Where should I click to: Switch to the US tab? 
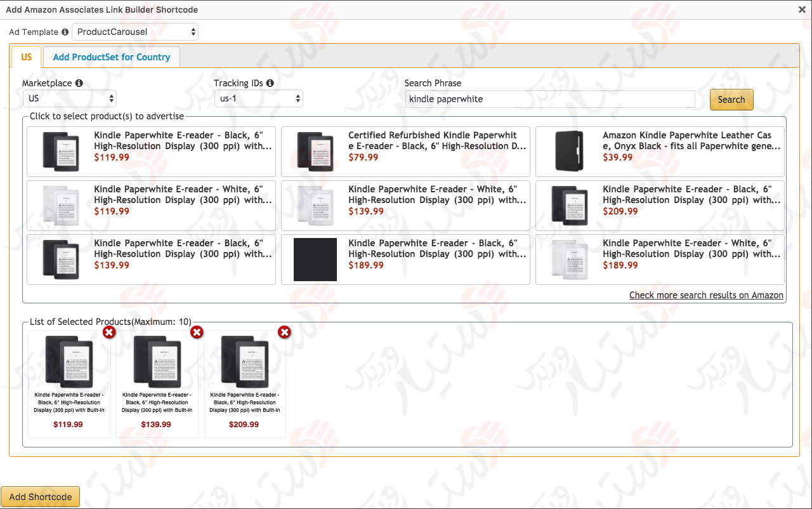click(x=27, y=57)
